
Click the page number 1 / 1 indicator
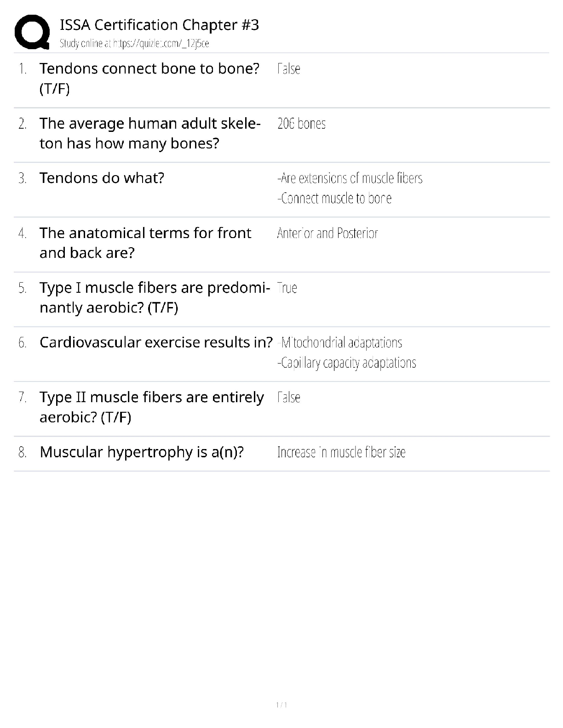pos(281,705)
